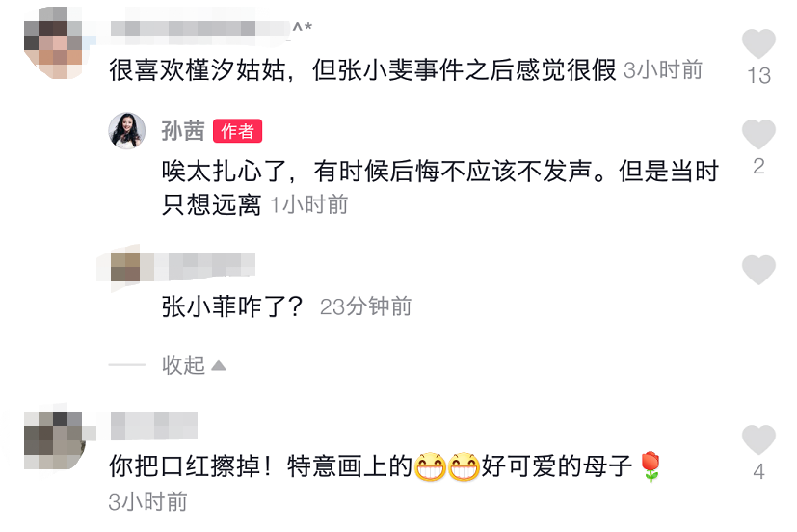This screenshot has height=532, width=797.
Task: Tap the red 作者 author badge
Action: pos(237,131)
